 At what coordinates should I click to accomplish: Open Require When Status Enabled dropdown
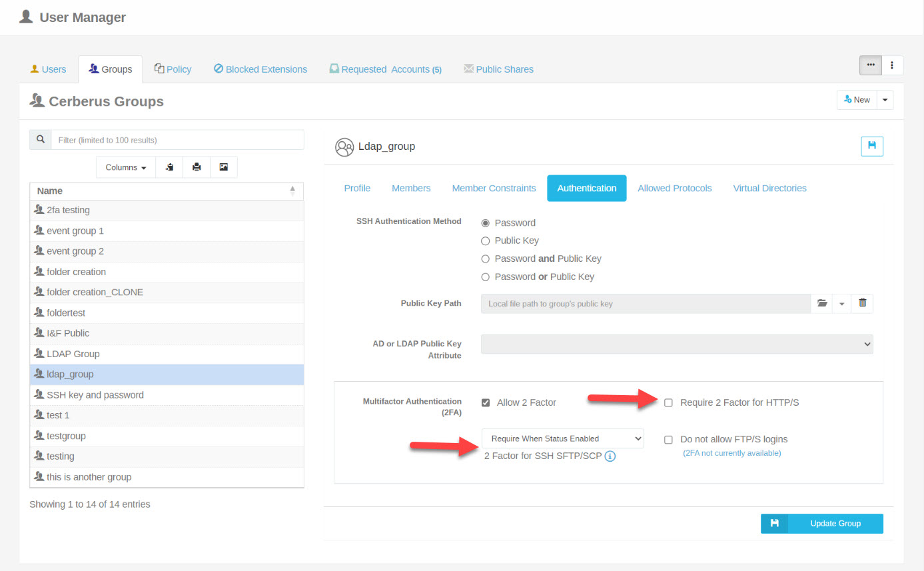pos(563,438)
